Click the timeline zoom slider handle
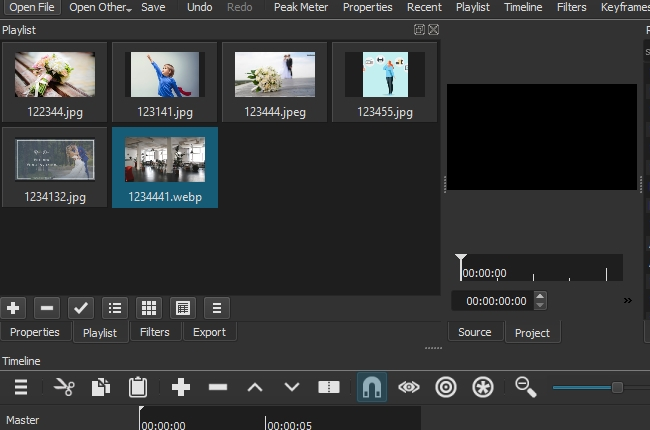The height and width of the screenshot is (430, 650). pyautogui.click(x=617, y=387)
